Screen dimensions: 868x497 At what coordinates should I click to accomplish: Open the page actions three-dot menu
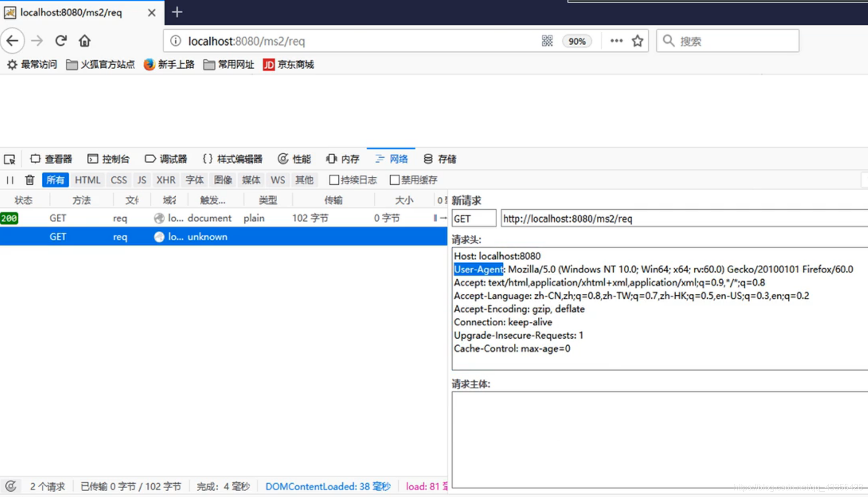pos(616,41)
